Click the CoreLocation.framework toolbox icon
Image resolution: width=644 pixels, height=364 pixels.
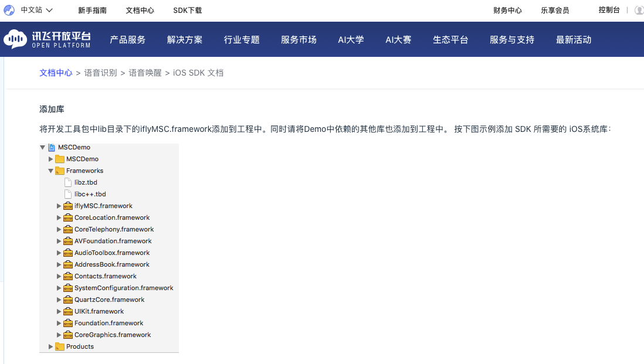click(68, 217)
